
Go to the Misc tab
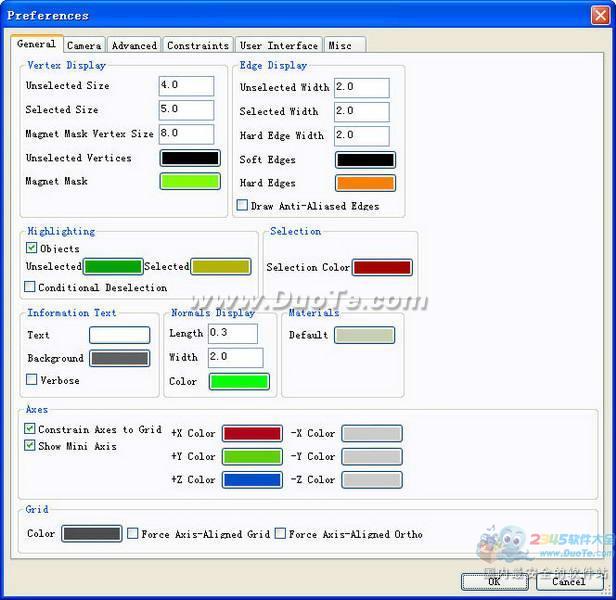pos(339,45)
